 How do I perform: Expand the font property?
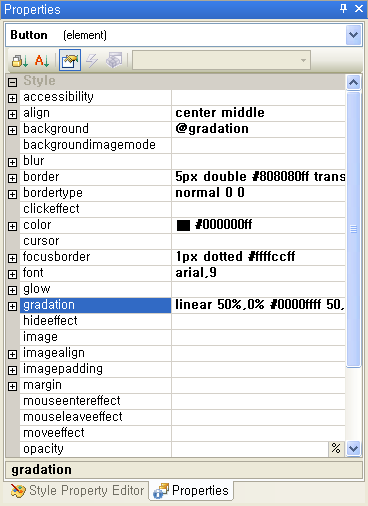(x=12, y=274)
